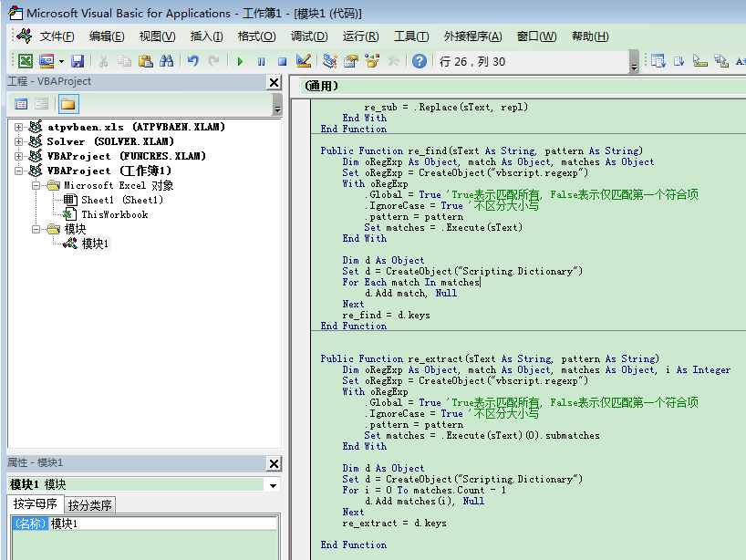
Task: Open the 模块1 properties object dropdown
Action: coord(273,485)
